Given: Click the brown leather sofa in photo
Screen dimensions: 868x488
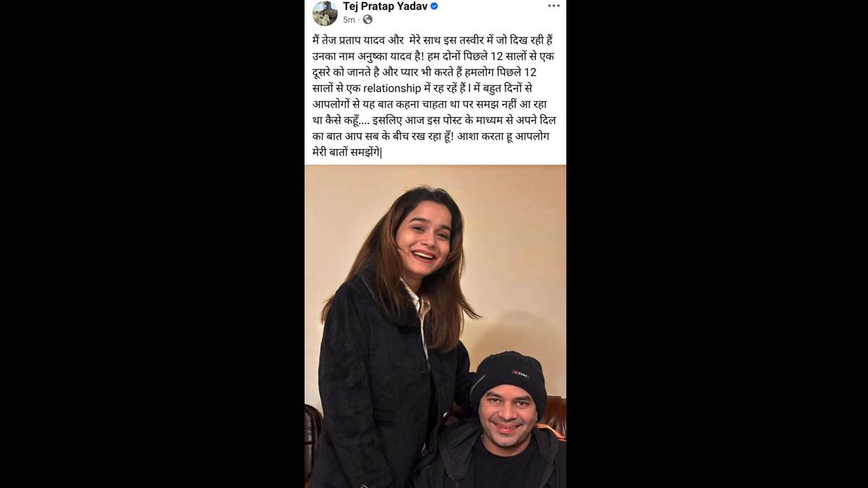Looking at the screenshot, I should [x=556, y=415].
